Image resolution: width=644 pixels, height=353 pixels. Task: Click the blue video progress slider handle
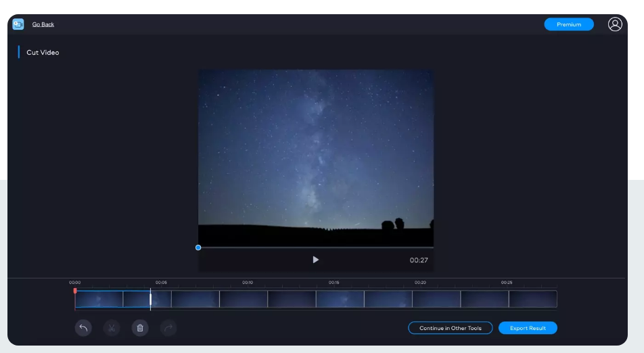198,248
